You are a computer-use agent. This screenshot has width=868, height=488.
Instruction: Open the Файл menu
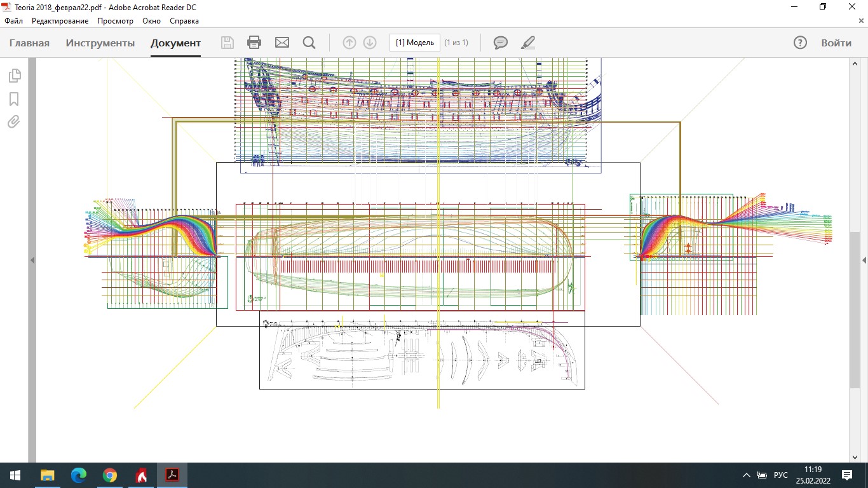(13, 21)
